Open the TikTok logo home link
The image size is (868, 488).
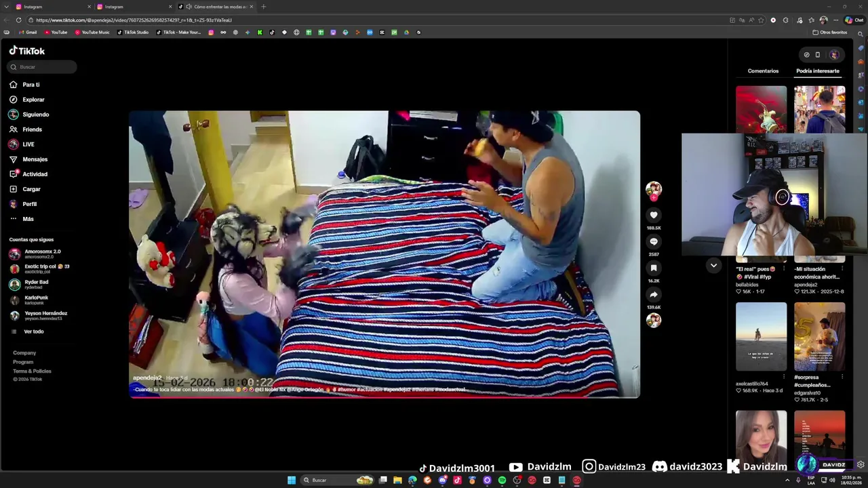tap(27, 51)
